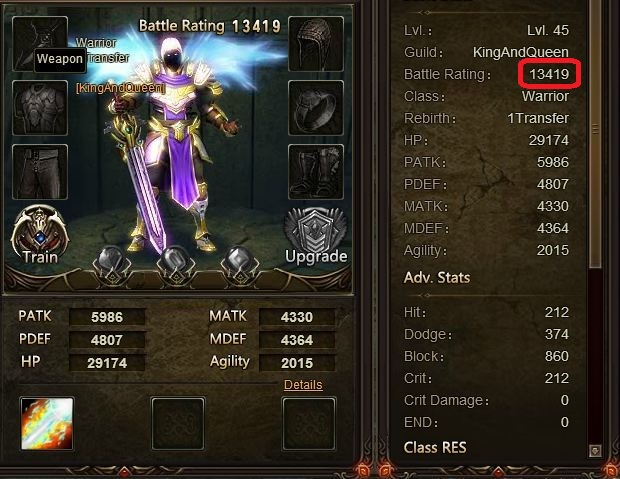Image resolution: width=620 pixels, height=479 pixels.
Task: Select the pants equipment slot
Action: pos(40,172)
